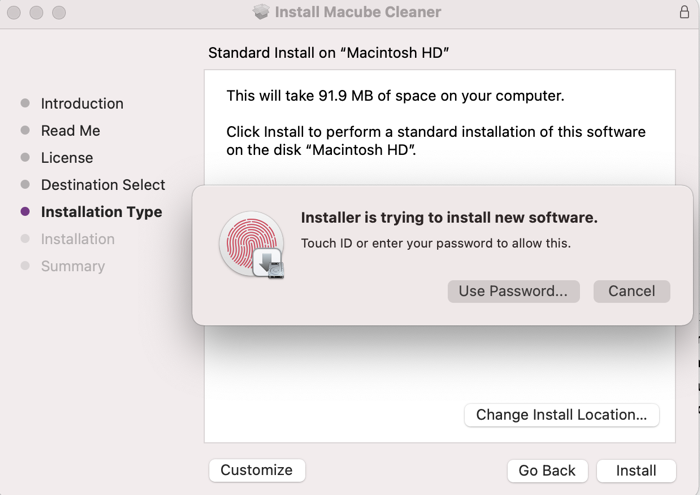Screen dimensions: 700x495
Task: Select the Summary step
Action: pyautogui.click(x=73, y=266)
